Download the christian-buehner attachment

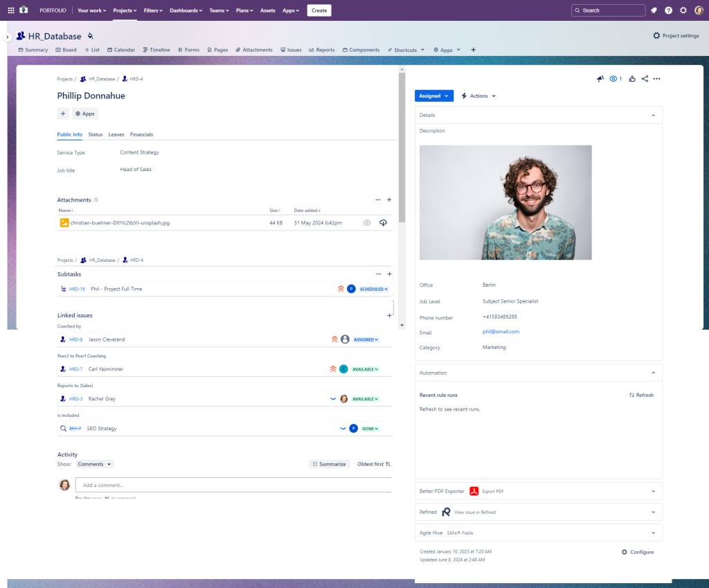383,222
